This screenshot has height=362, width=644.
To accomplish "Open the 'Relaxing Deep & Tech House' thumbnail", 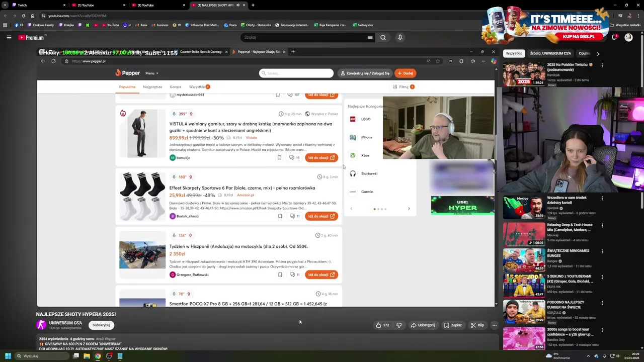I will (x=524, y=234).
